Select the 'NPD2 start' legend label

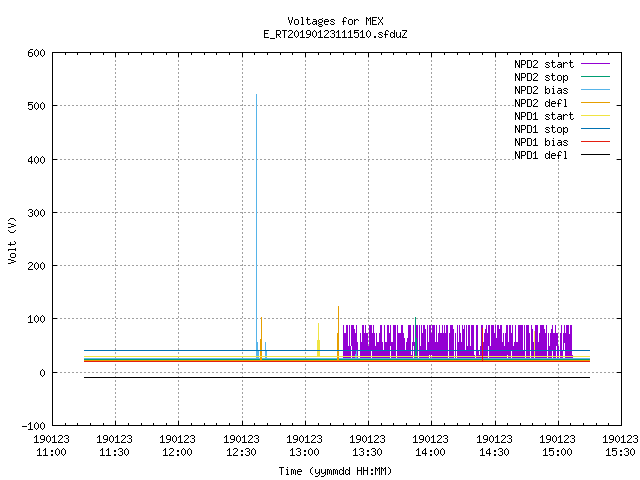pos(544,64)
